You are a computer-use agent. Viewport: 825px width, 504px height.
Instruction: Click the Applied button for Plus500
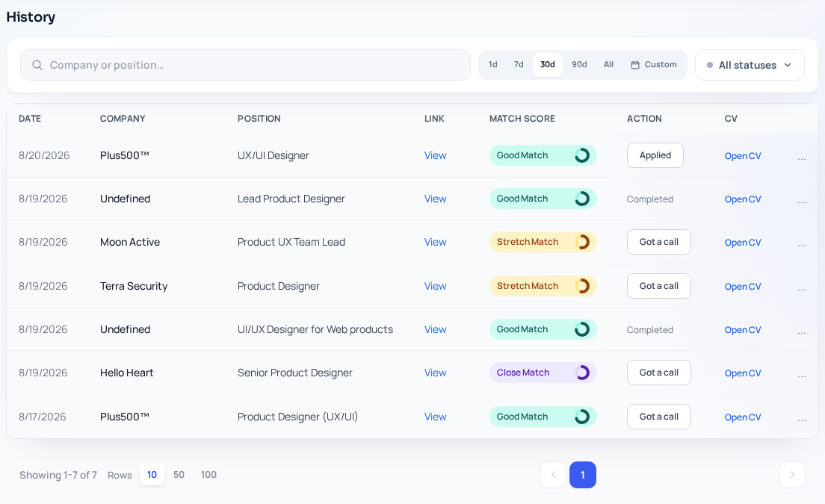[x=655, y=155]
